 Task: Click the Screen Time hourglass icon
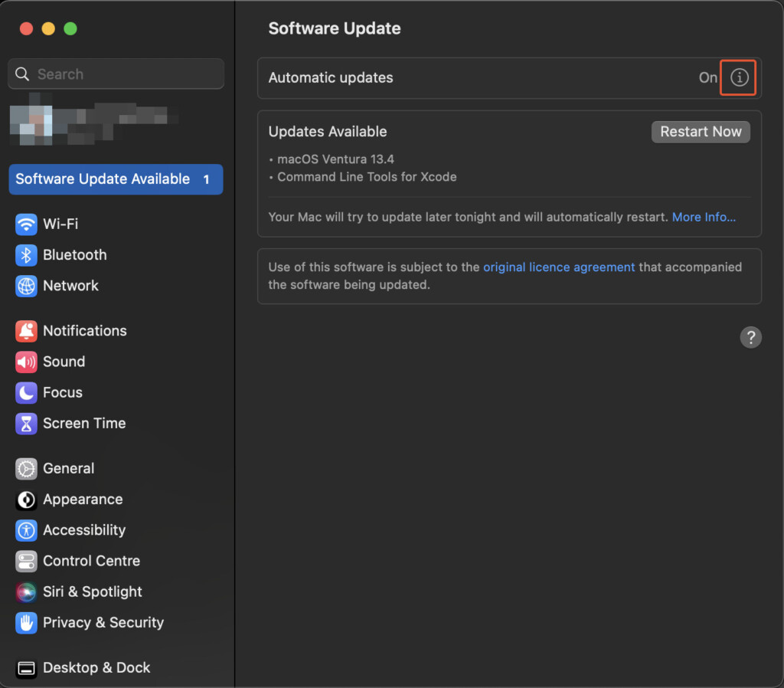point(26,424)
